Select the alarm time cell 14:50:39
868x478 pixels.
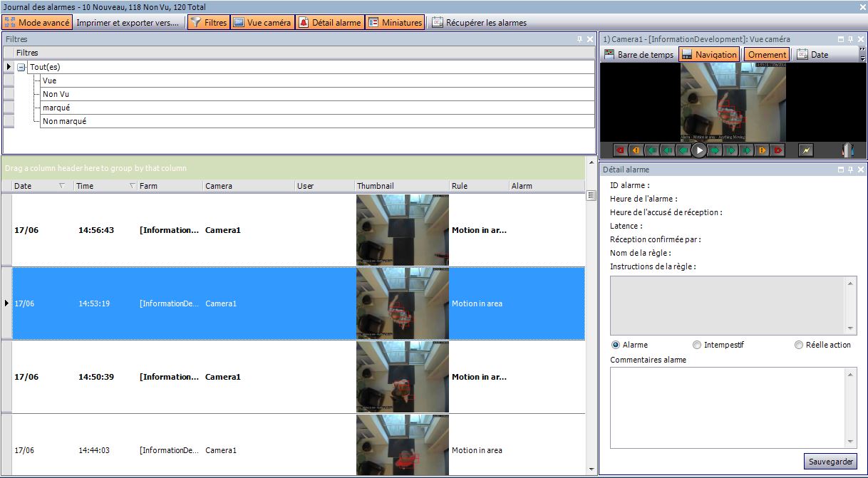(x=96, y=377)
